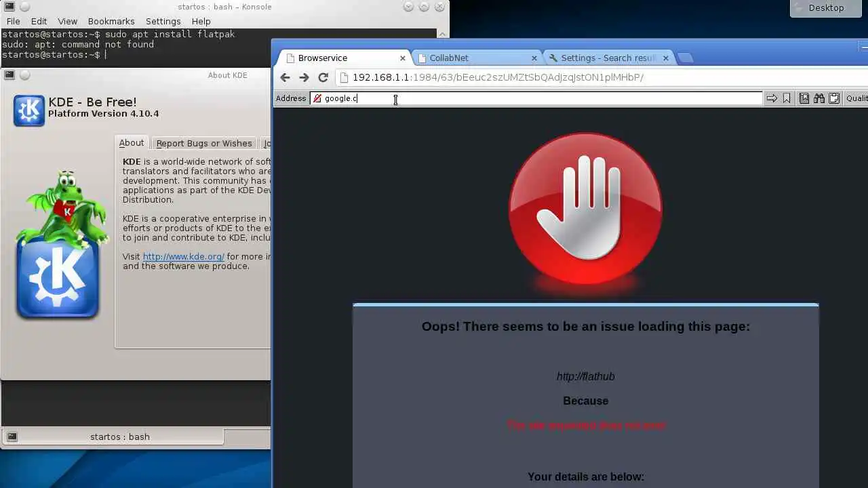Click the red error reason text
Viewport: 868px width, 488px height.
(586, 426)
